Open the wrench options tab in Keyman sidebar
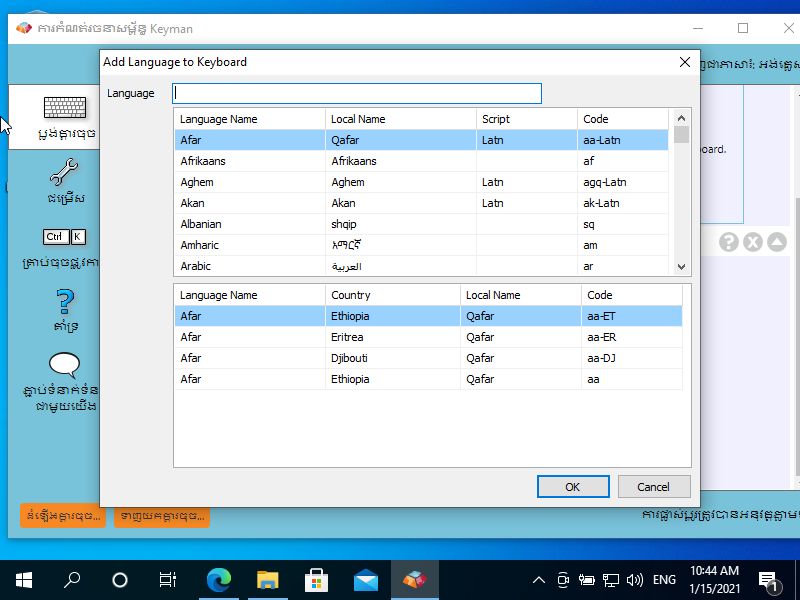This screenshot has width=800, height=600. [65, 182]
